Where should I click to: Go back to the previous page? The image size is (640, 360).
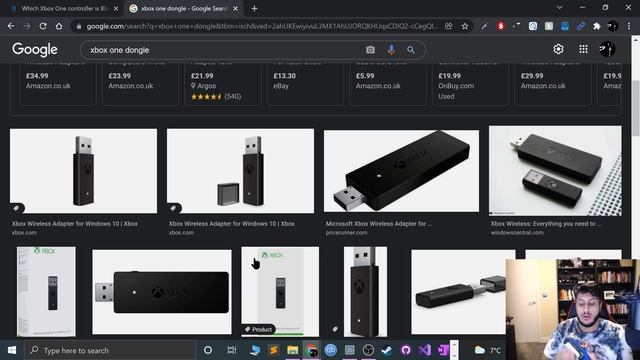click(11, 26)
